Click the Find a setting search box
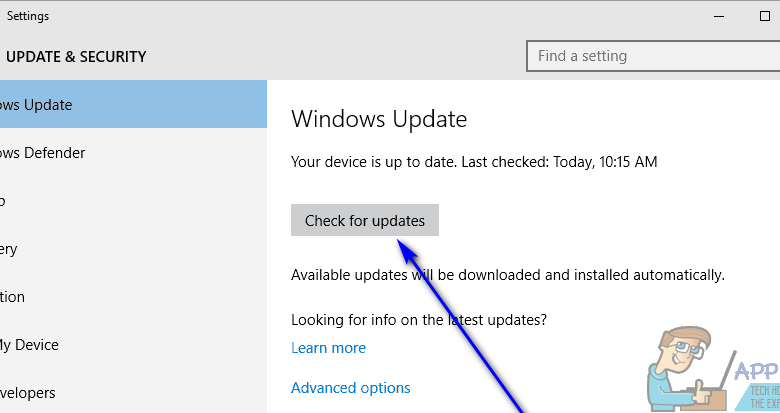The image size is (780, 413). (x=650, y=56)
